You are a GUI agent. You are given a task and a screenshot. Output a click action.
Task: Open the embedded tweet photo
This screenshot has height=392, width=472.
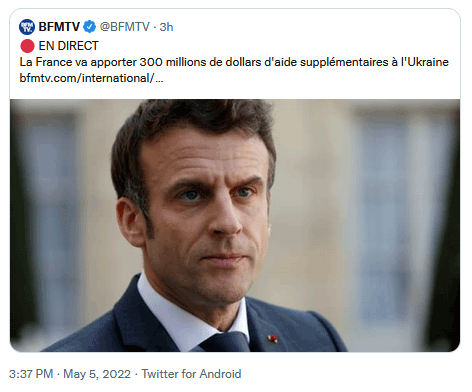coord(235,225)
